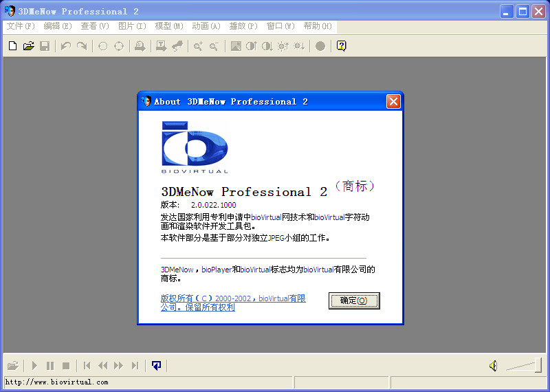Screen dimensions: 550x392
Task: Click the 确定(O) button
Action: point(354,301)
